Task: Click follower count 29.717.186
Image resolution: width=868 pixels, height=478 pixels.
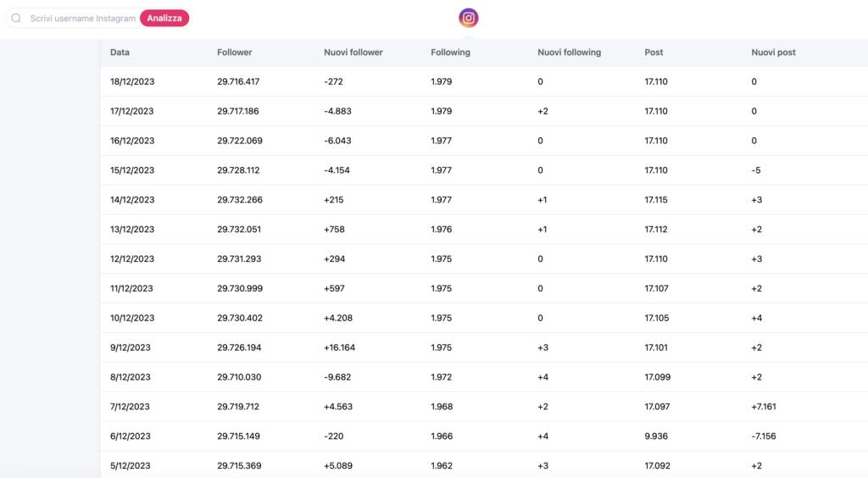Action: click(238, 111)
